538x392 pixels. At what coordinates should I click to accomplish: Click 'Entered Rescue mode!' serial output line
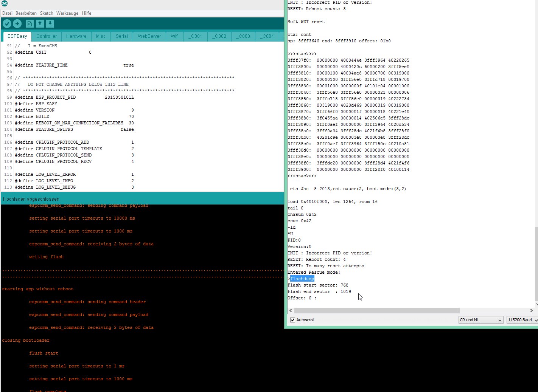[x=314, y=272]
